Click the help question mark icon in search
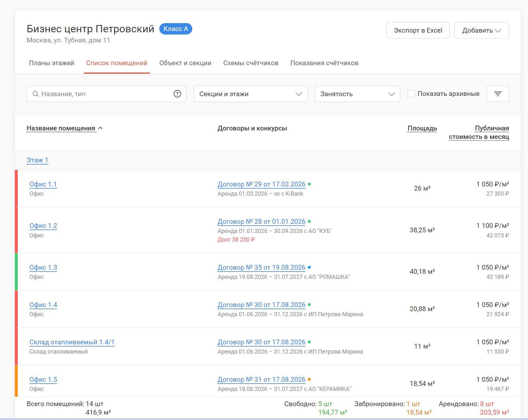This screenshot has width=528, height=420. pyautogui.click(x=177, y=94)
